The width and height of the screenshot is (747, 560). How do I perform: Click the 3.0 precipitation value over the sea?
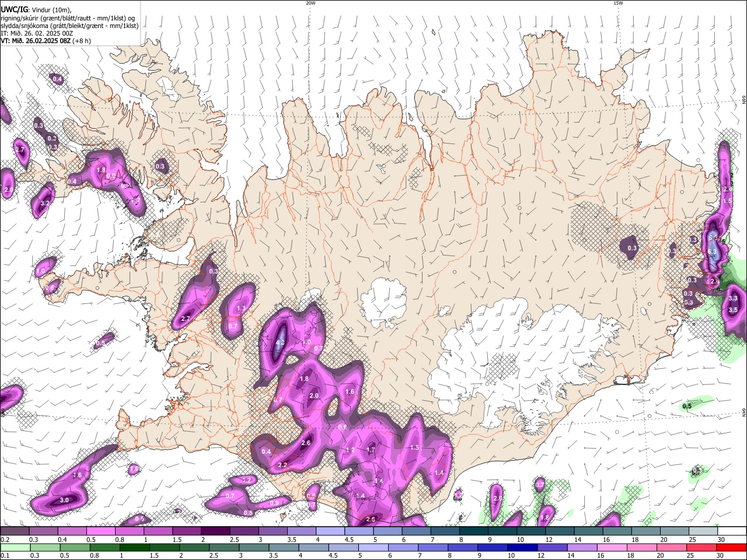tap(64, 500)
